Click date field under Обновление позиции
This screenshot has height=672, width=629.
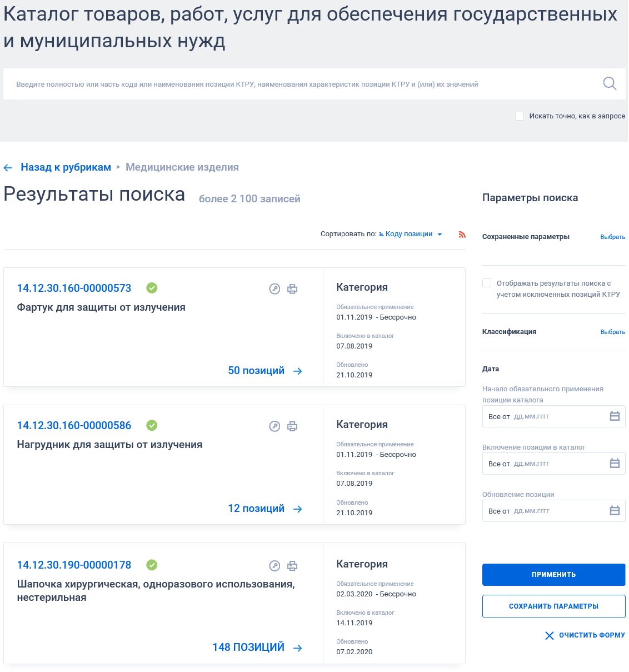pos(554,511)
